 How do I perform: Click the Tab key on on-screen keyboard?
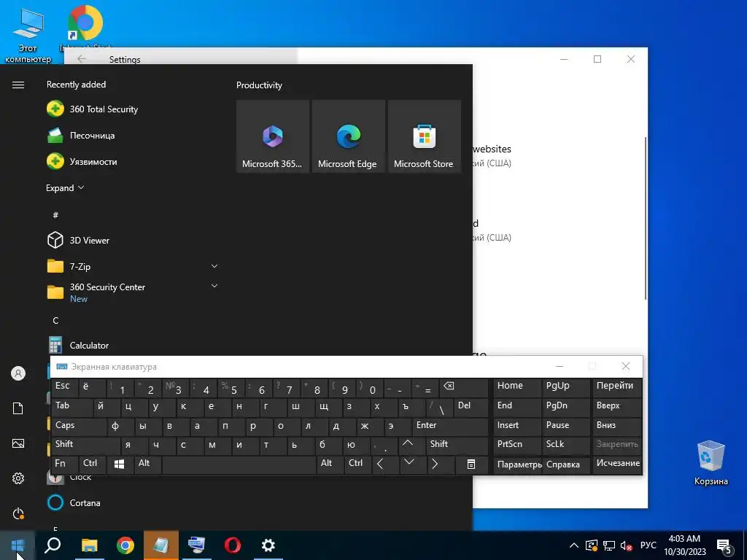72,407
